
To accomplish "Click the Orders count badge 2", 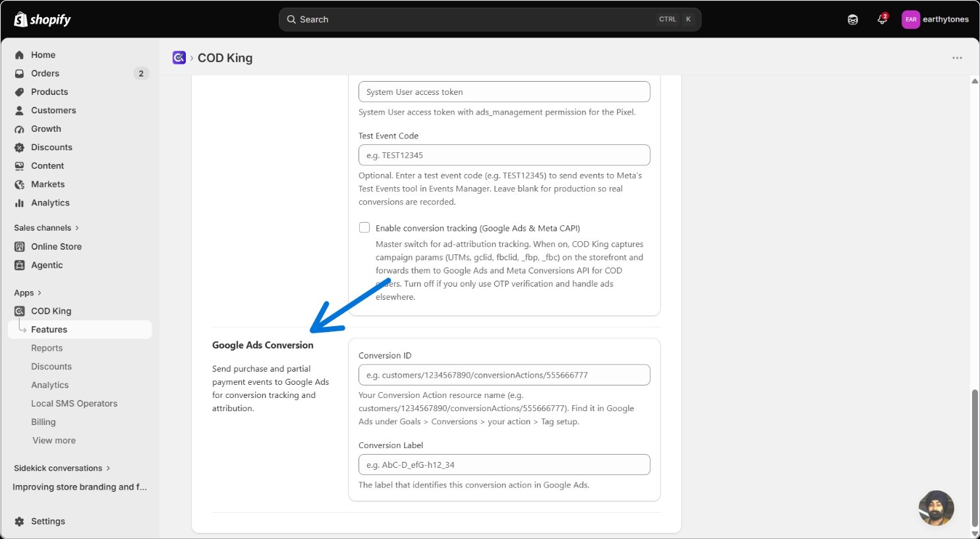I will click(x=141, y=74).
